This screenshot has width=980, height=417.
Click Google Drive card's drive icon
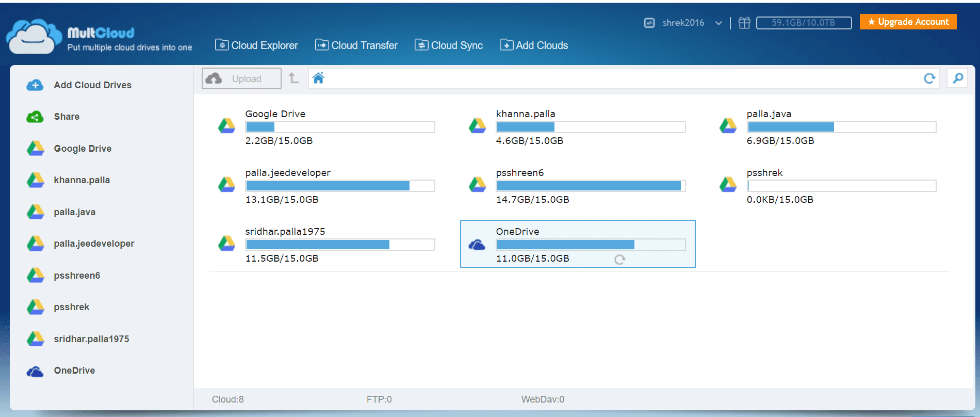(226, 125)
